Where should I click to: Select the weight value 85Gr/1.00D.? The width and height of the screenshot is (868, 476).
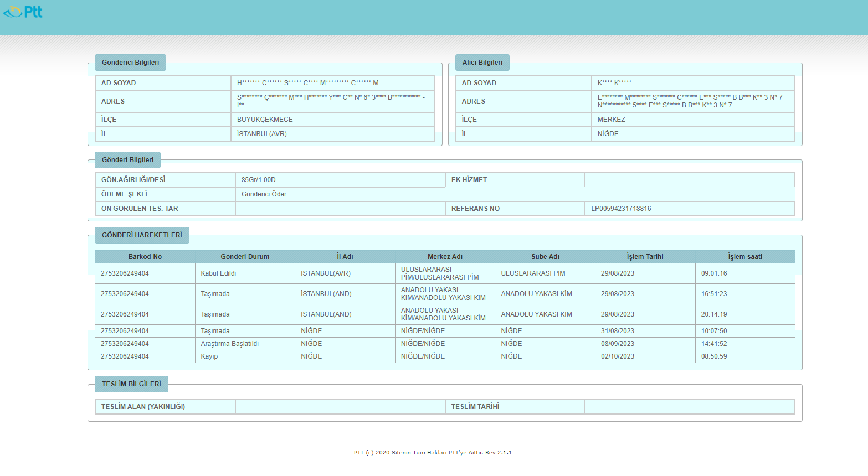coord(259,180)
